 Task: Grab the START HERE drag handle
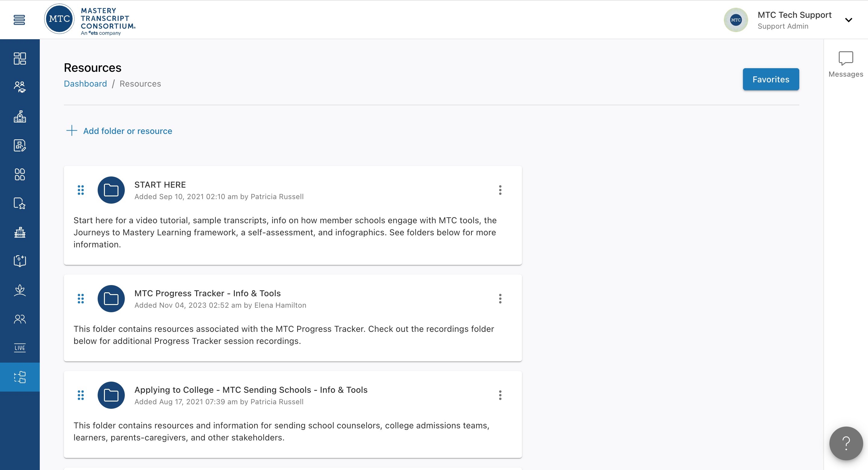point(81,190)
